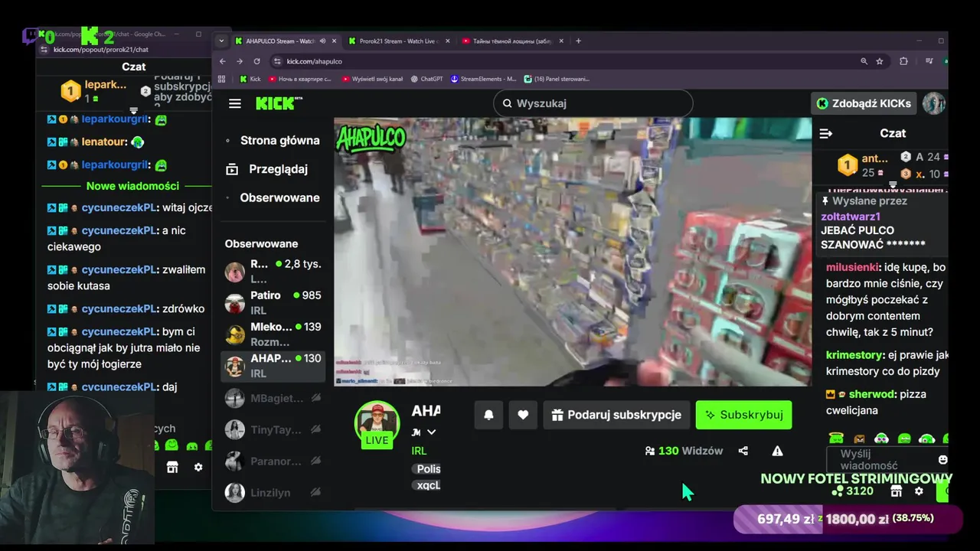Click the Podaruj subskrypcje button

[616, 415]
